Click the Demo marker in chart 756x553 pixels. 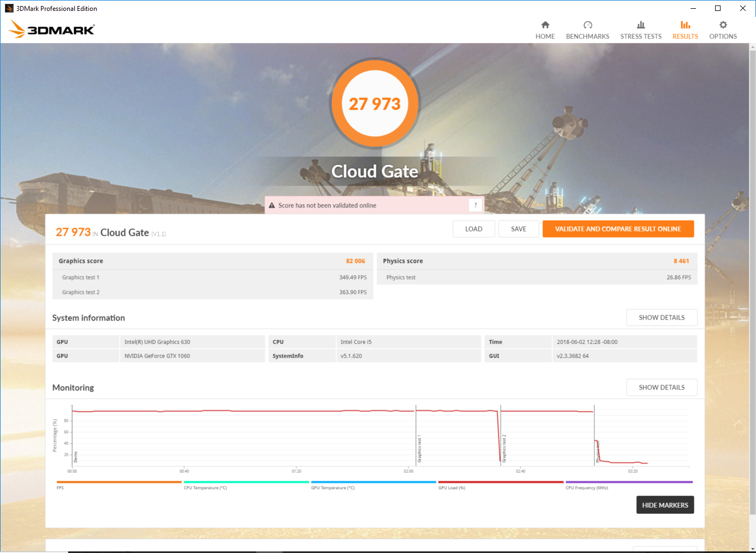[76, 457]
